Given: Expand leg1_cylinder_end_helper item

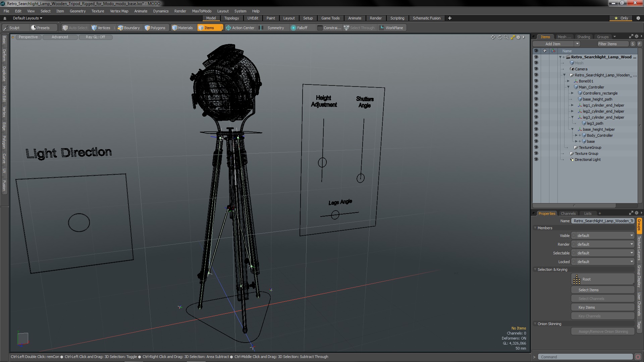Looking at the screenshot, I should [572, 105].
